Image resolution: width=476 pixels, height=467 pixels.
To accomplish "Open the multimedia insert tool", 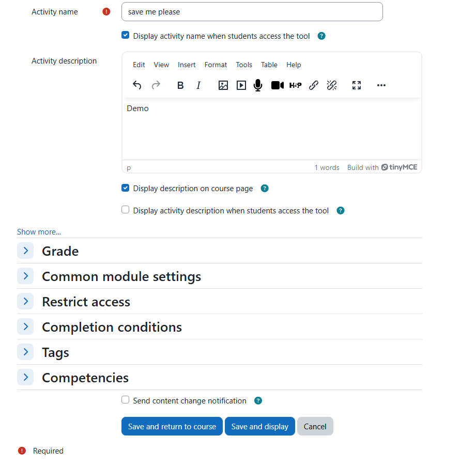I will coord(241,85).
